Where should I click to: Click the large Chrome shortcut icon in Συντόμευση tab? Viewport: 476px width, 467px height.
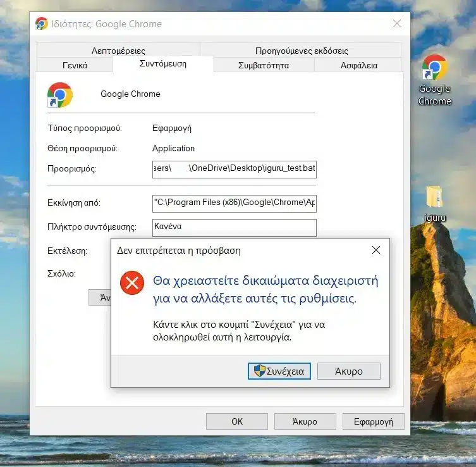[60, 95]
